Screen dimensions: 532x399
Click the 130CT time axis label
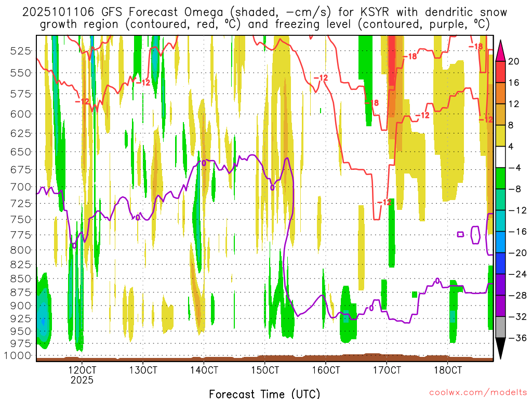pyautogui.click(x=143, y=370)
